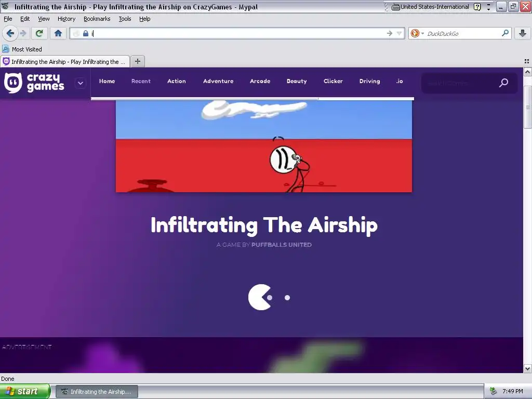Viewport: 532px width, 399px height.
Task: Click the language bar help question icon
Action: (x=477, y=7)
